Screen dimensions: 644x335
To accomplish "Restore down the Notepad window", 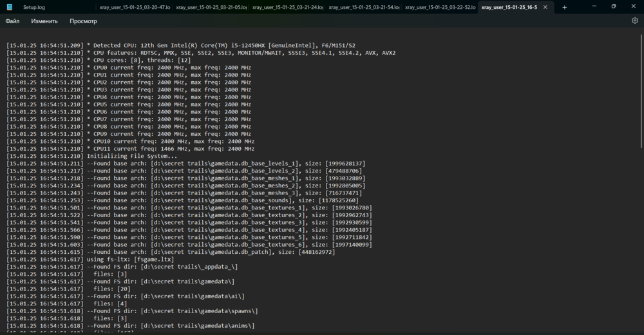I will coord(614,6).
